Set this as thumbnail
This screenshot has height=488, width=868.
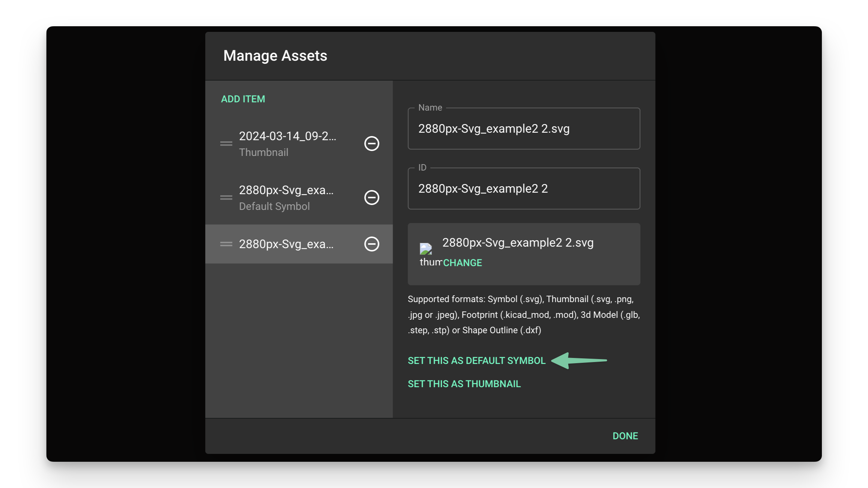click(x=464, y=384)
